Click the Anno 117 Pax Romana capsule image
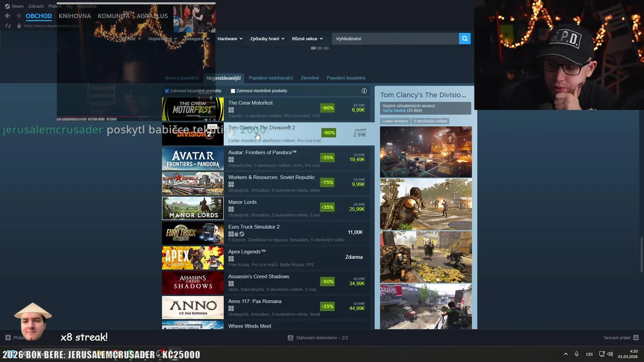Viewport: 644px width, 362px height. (x=193, y=308)
